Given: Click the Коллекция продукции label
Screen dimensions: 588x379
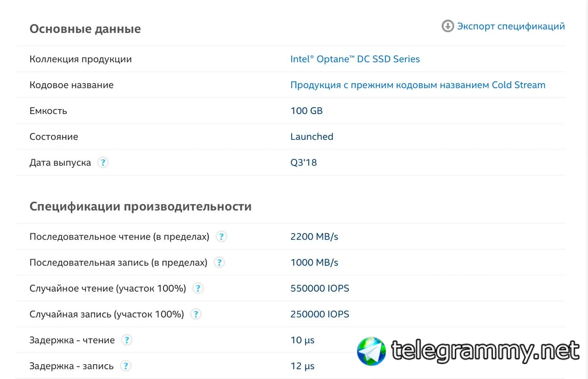Looking at the screenshot, I should [80, 59].
